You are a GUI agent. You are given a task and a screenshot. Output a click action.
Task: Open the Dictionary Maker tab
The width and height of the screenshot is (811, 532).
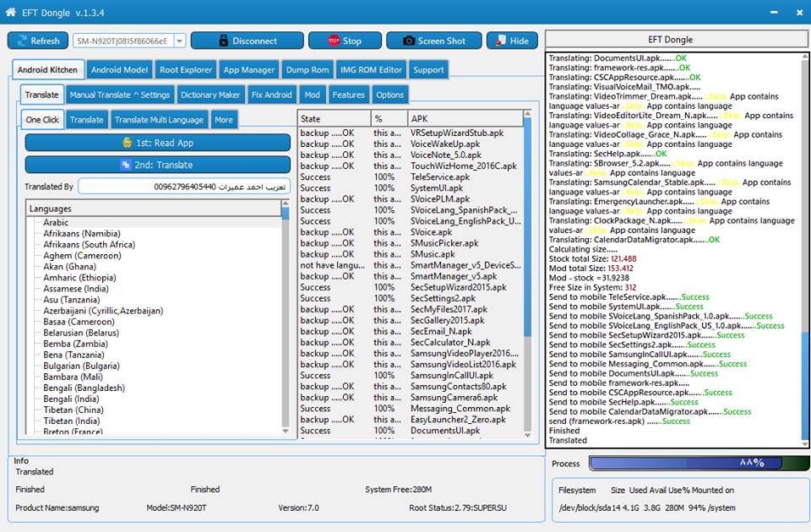point(210,95)
